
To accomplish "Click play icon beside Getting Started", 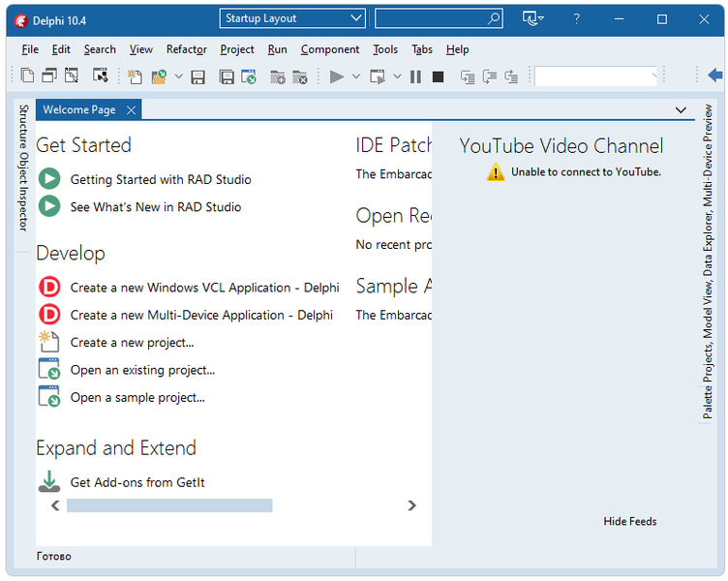I will pos(49,179).
